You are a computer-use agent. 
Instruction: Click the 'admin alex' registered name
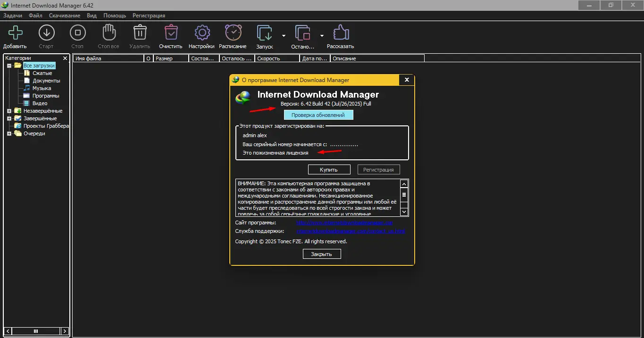(x=255, y=135)
